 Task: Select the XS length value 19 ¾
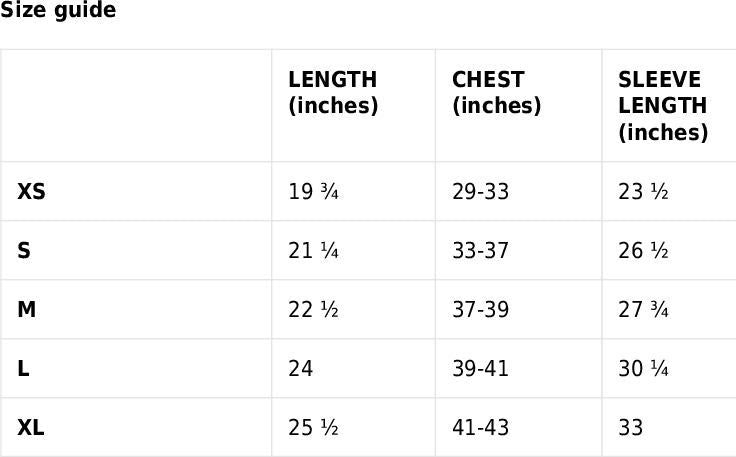[313, 191]
